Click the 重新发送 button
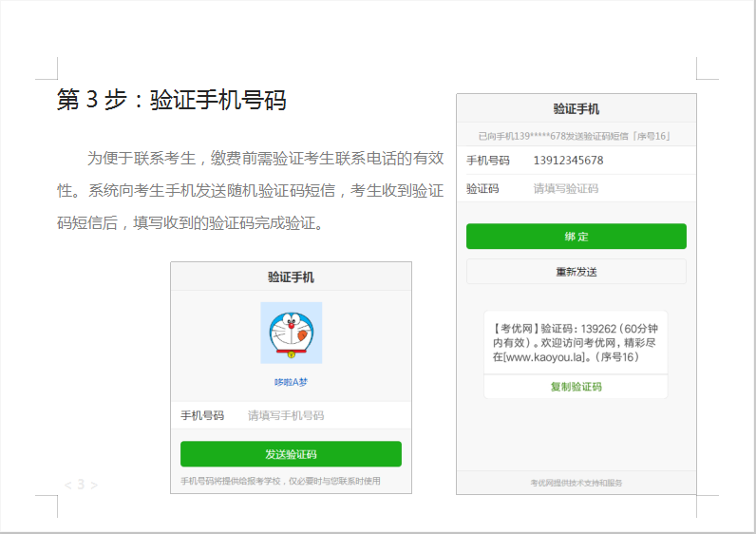Viewport: 756px width, 534px height. [x=576, y=272]
